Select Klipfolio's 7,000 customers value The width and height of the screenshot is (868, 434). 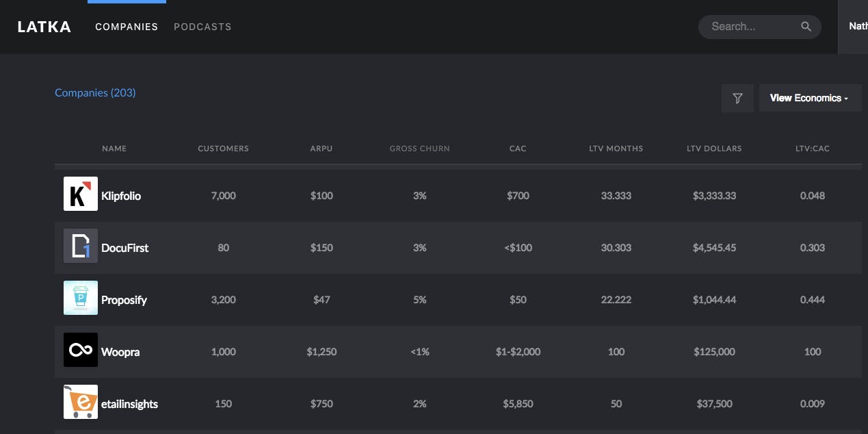(224, 196)
